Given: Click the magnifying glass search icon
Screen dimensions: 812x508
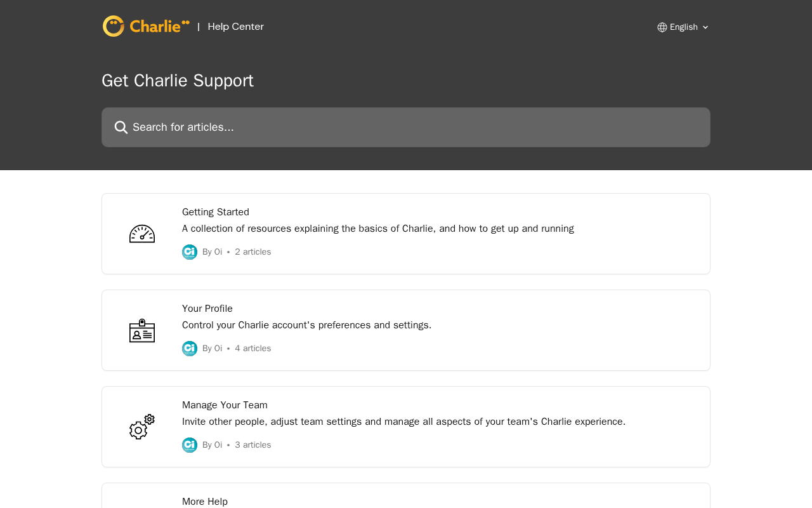Looking at the screenshot, I should pos(121,127).
